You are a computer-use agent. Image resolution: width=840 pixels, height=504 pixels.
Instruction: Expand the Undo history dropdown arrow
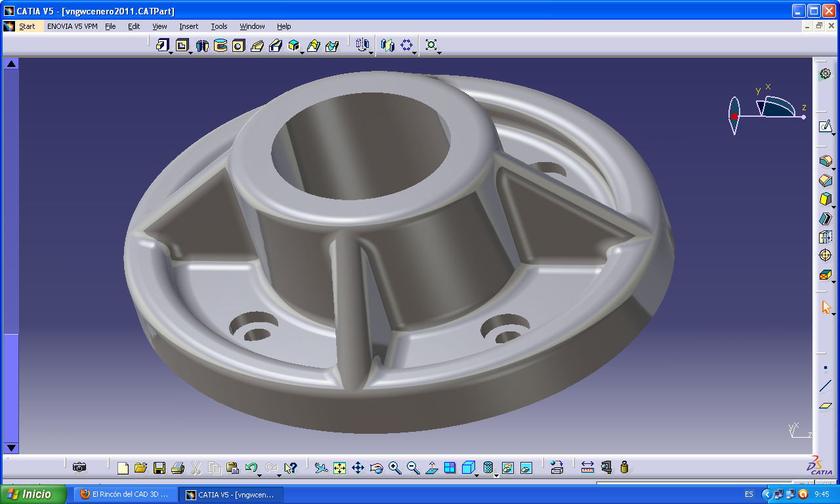260,474
